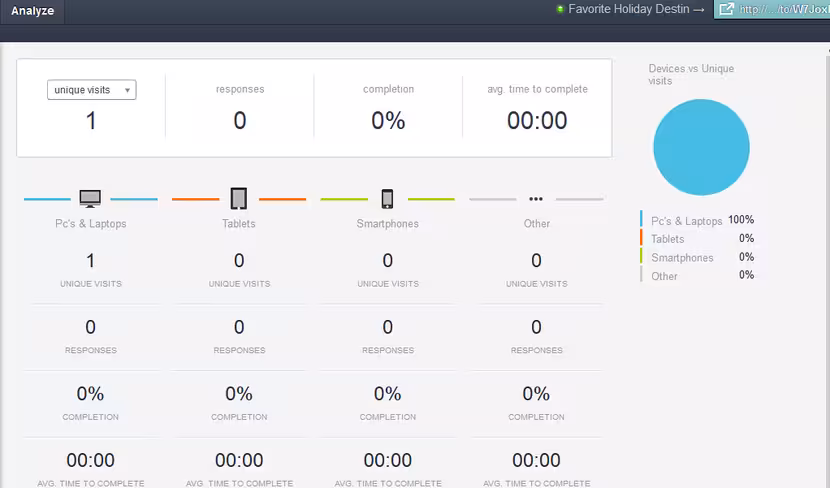Click COMPLETION label under Other
Image resolution: width=830 pixels, height=488 pixels.
(x=536, y=417)
